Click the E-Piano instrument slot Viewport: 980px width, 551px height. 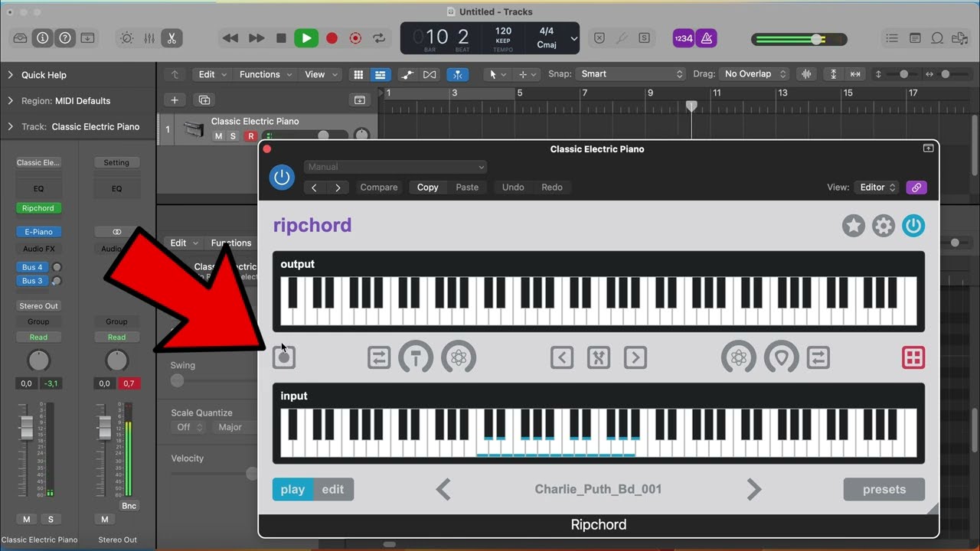tap(38, 232)
